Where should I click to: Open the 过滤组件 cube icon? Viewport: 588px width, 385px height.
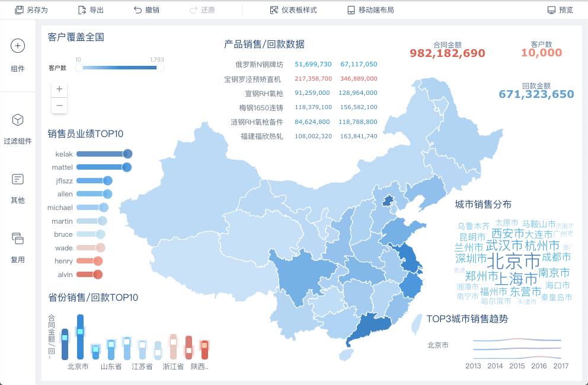click(x=18, y=120)
